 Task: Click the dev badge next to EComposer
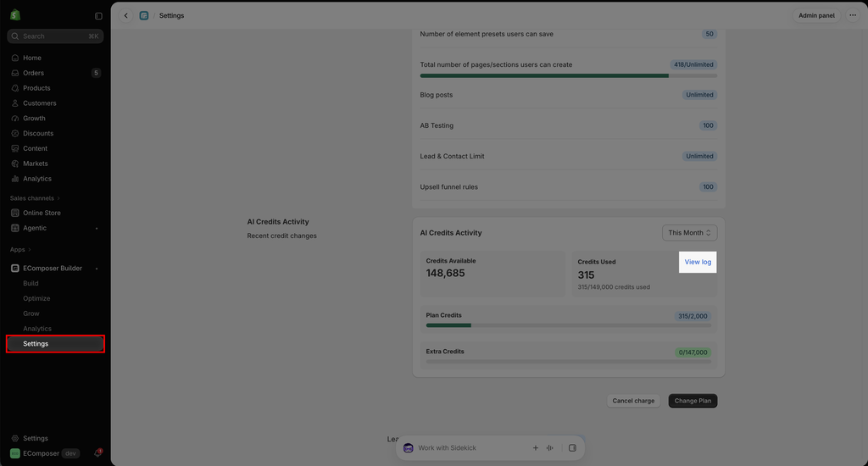[x=70, y=453]
